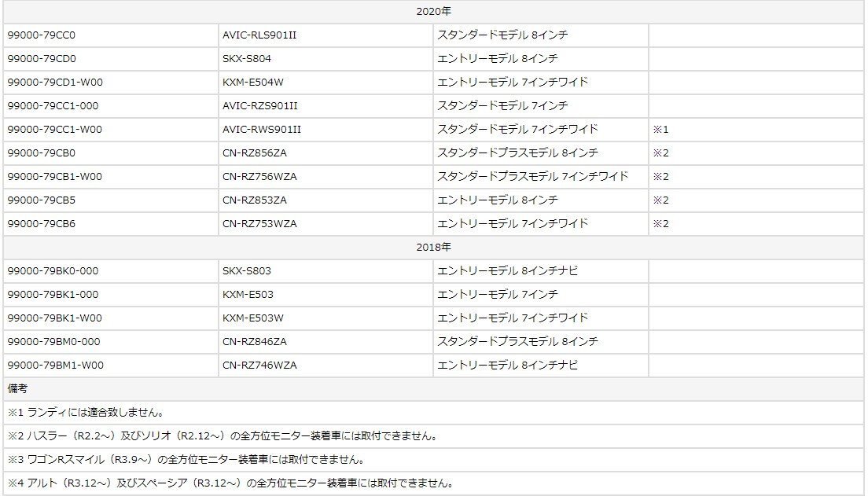868x496 pixels.
Task: Click the ※4 アルト footnote row
Action: tap(230, 483)
